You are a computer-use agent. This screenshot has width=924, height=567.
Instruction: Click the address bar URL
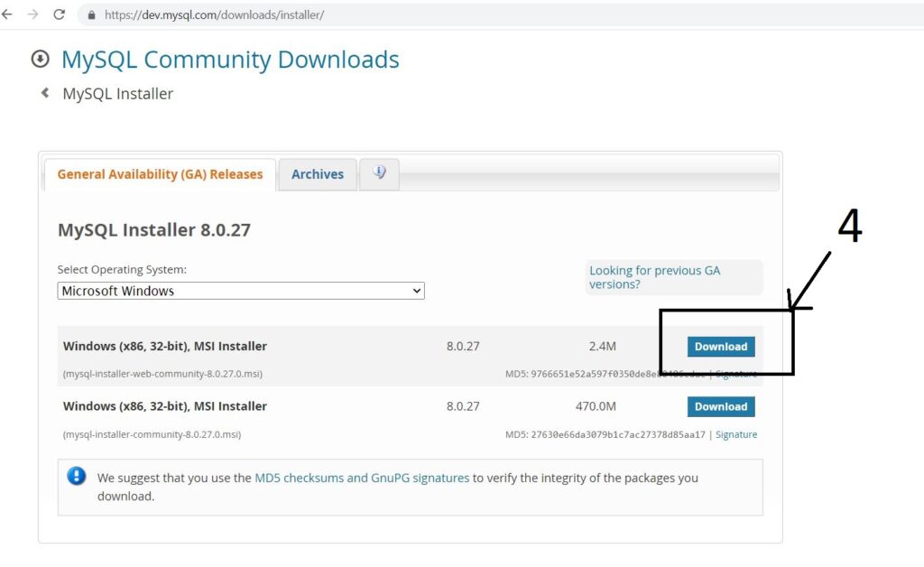click(x=214, y=14)
